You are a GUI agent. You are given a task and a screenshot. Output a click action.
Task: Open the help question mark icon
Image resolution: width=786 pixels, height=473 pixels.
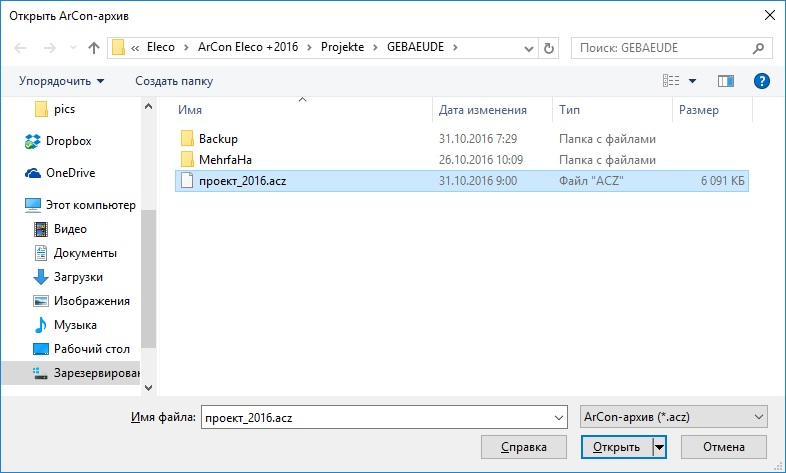click(x=760, y=81)
